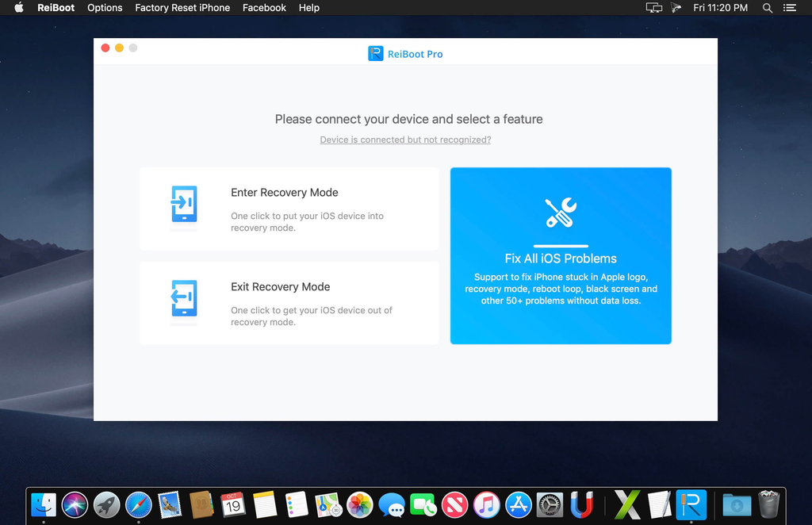This screenshot has height=525, width=812.
Task: Open Spotlight search from the menu bar
Action: (767, 8)
